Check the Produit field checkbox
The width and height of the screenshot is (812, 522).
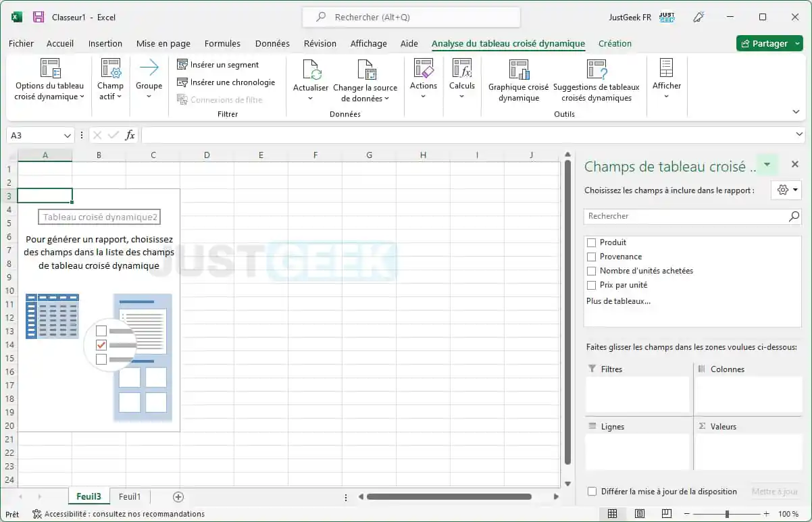(591, 242)
